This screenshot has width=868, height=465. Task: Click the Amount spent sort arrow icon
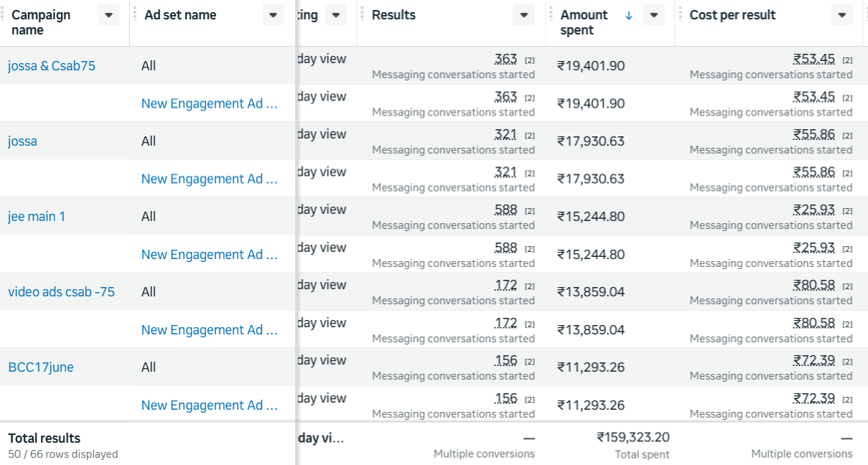click(629, 14)
